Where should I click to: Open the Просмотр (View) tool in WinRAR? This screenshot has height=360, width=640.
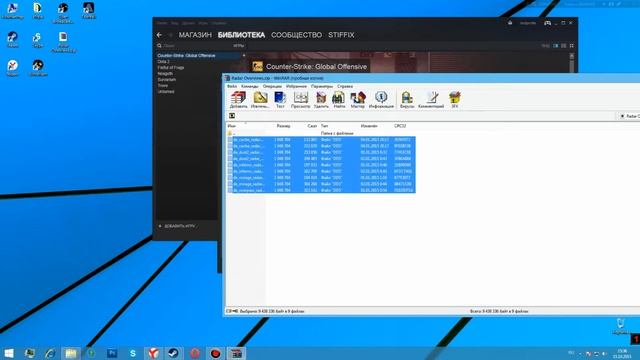300,100
